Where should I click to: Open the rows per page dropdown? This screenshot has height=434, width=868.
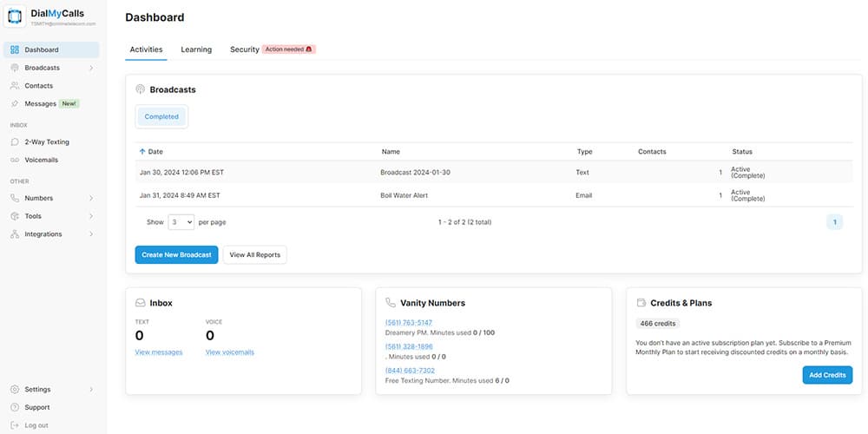(181, 222)
